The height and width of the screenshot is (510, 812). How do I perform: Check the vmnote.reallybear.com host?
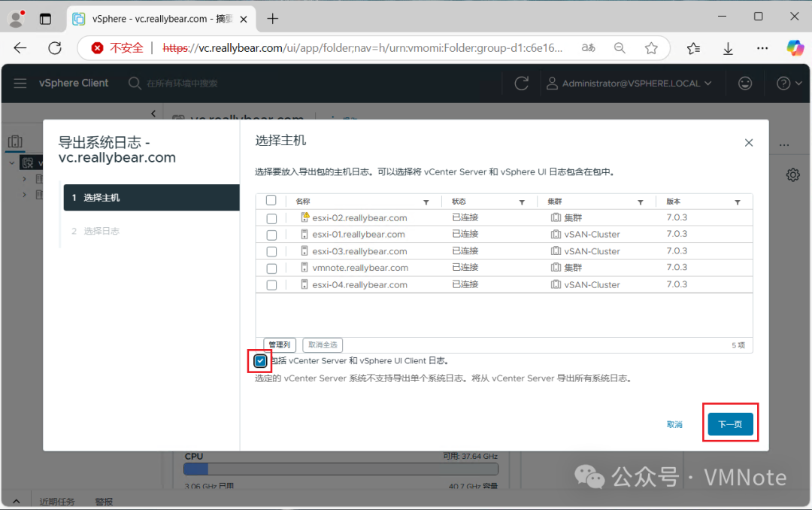(271, 269)
